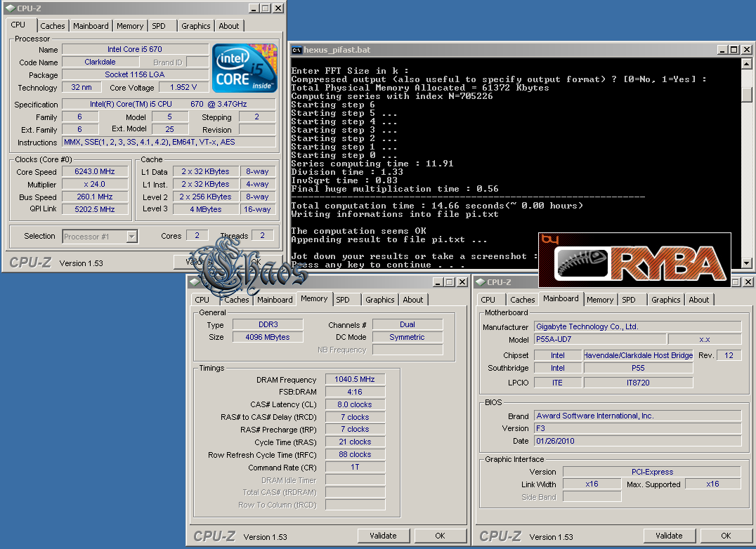The height and width of the screenshot is (549, 756).
Task: Show the Graphics tab in the processor CPU-Z window
Action: pos(196,26)
